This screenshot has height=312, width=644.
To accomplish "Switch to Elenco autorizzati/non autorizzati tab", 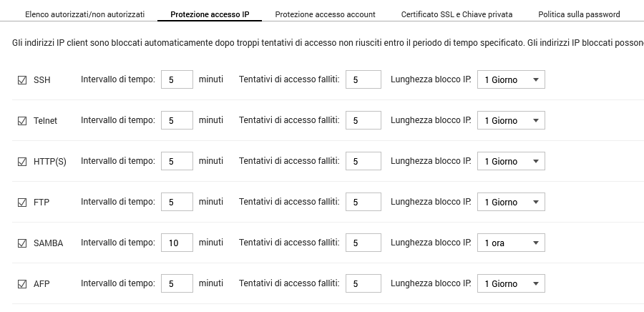I will click(x=84, y=14).
